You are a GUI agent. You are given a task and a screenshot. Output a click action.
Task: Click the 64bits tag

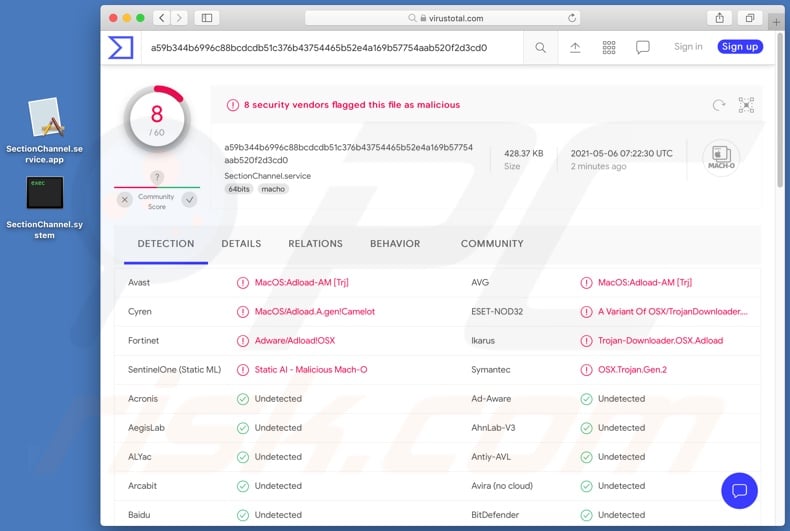(239, 189)
